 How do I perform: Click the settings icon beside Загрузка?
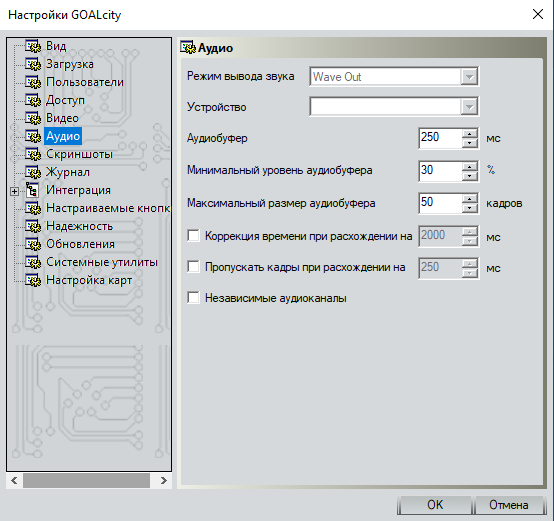point(33,64)
